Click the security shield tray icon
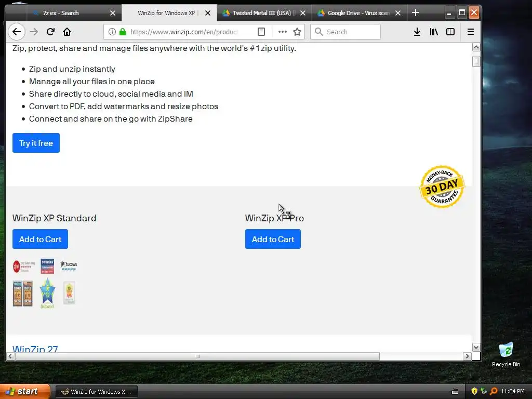The height and width of the screenshot is (399, 532). click(474, 391)
